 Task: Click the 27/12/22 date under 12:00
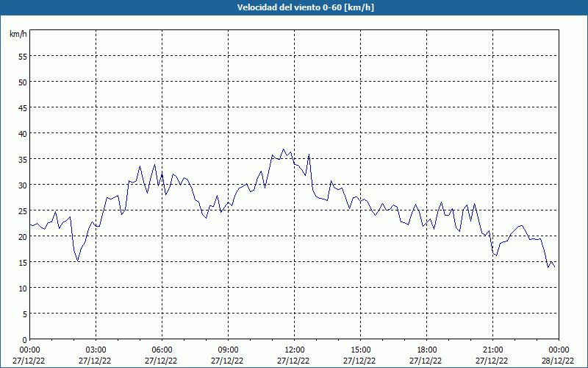pyautogui.click(x=293, y=361)
